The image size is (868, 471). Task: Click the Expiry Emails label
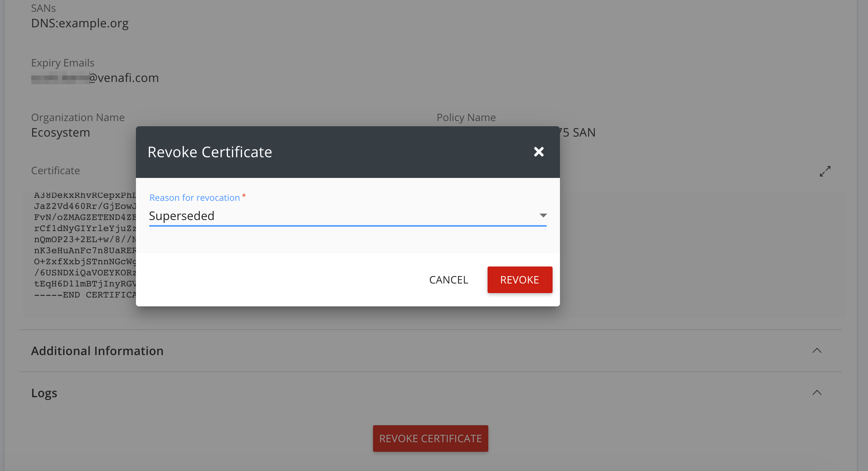pyautogui.click(x=63, y=63)
